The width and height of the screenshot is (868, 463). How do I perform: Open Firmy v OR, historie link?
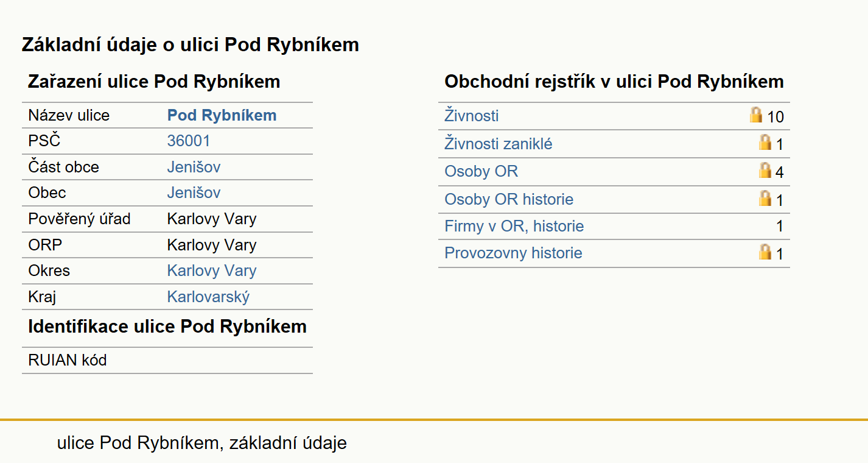(514, 226)
